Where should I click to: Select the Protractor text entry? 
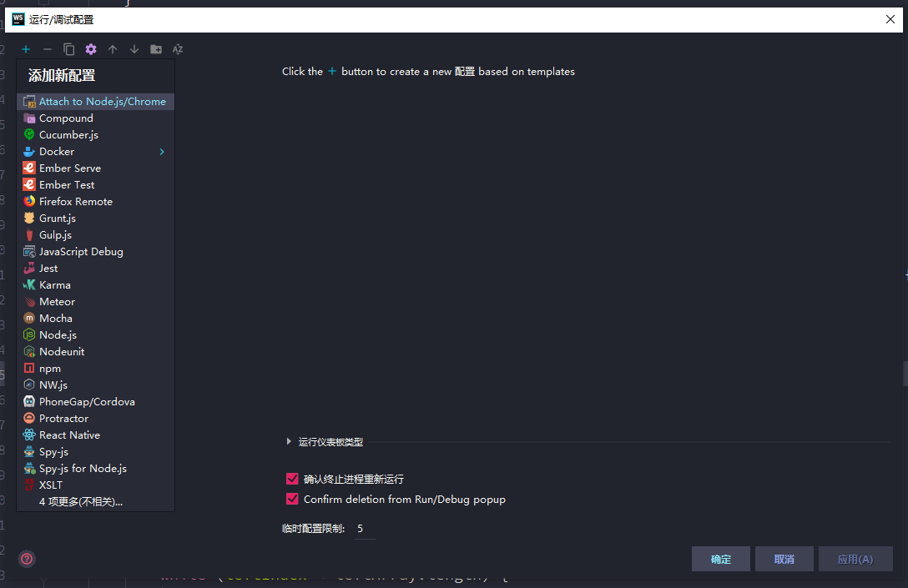pyautogui.click(x=63, y=419)
